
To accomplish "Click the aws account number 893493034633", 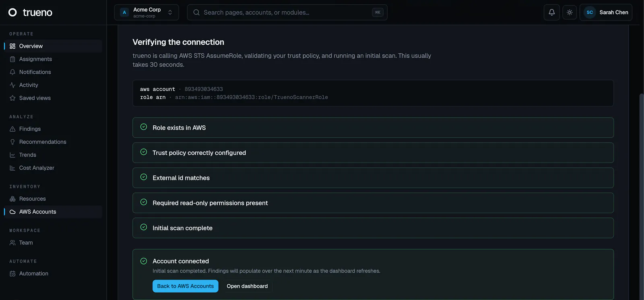I will 204,89.
